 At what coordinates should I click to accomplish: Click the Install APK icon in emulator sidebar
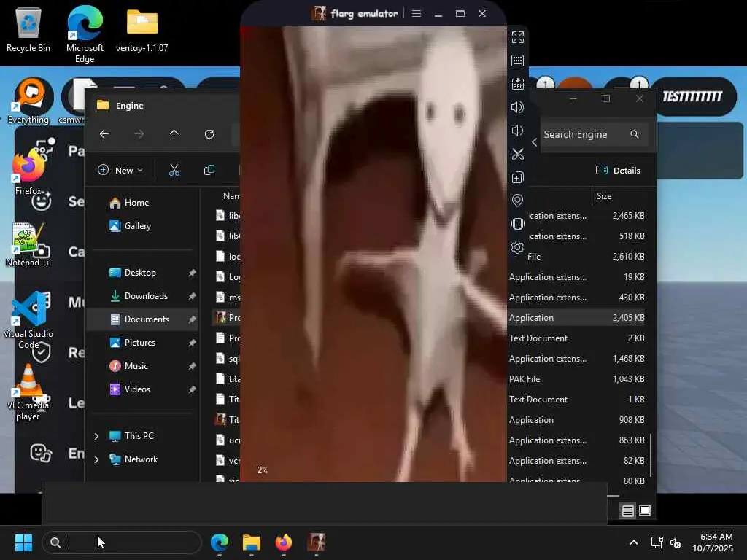tap(517, 84)
